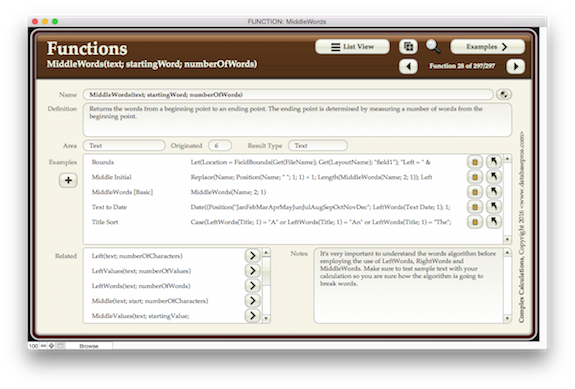This screenshot has height=389, width=575.
Task: Click into the Definition text box
Action: [x=297, y=120]
